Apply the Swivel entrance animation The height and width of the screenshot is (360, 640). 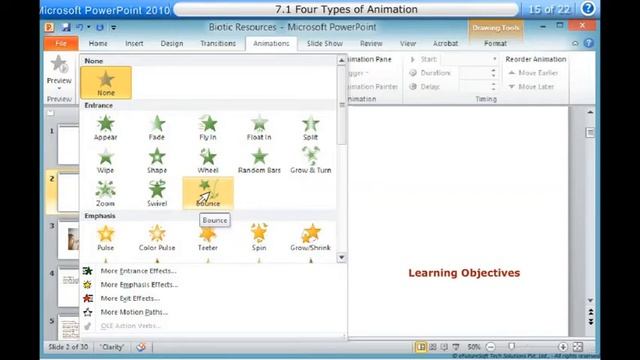[157, 193]
